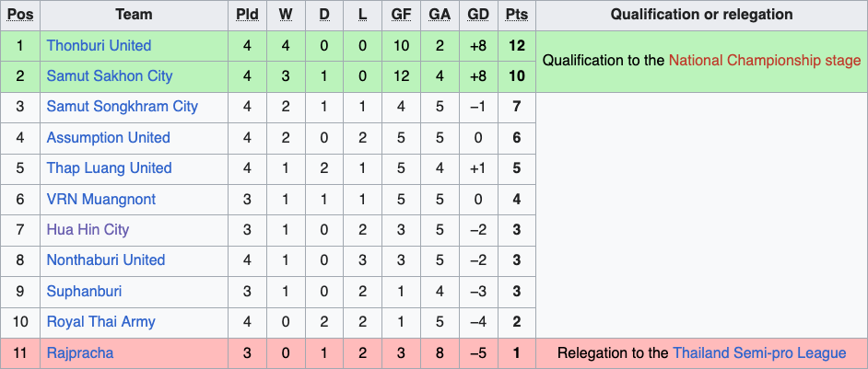Click the Pld column header abbreviation
The image size is (868, 369).
247,15
